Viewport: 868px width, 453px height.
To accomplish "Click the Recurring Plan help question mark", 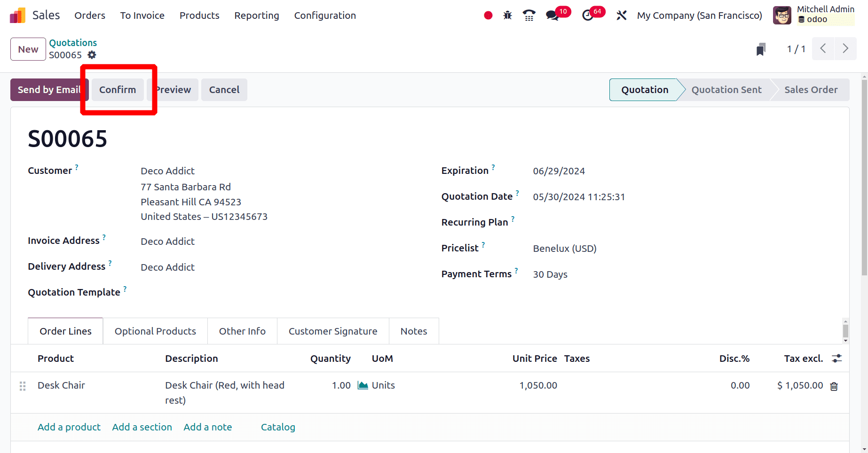I will [x=513, y=219].
